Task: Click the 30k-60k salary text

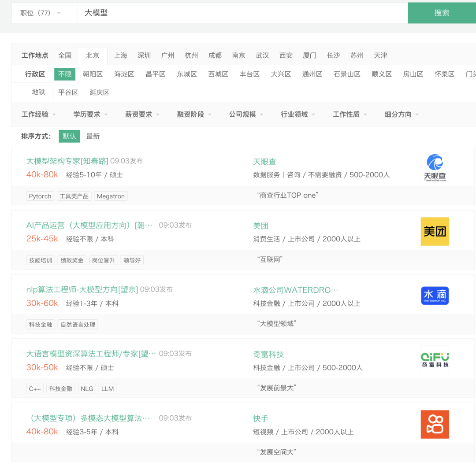Action: pyautogui.click(x=42, y=303)
